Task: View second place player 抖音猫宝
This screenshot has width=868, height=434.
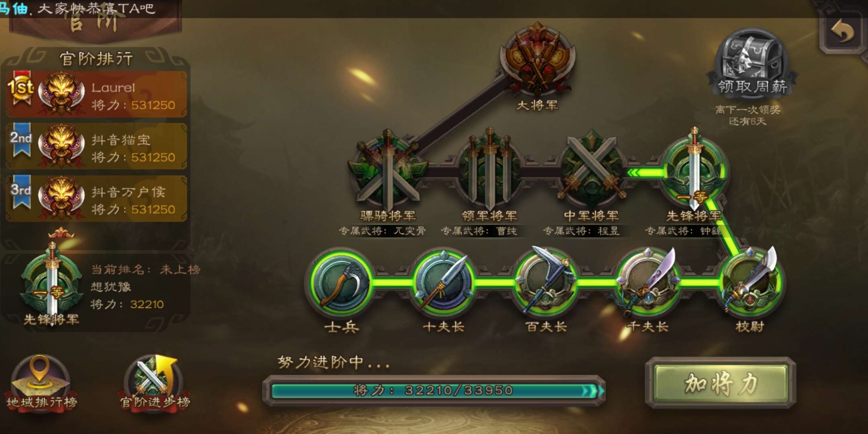Action: [x=96, y=147]
